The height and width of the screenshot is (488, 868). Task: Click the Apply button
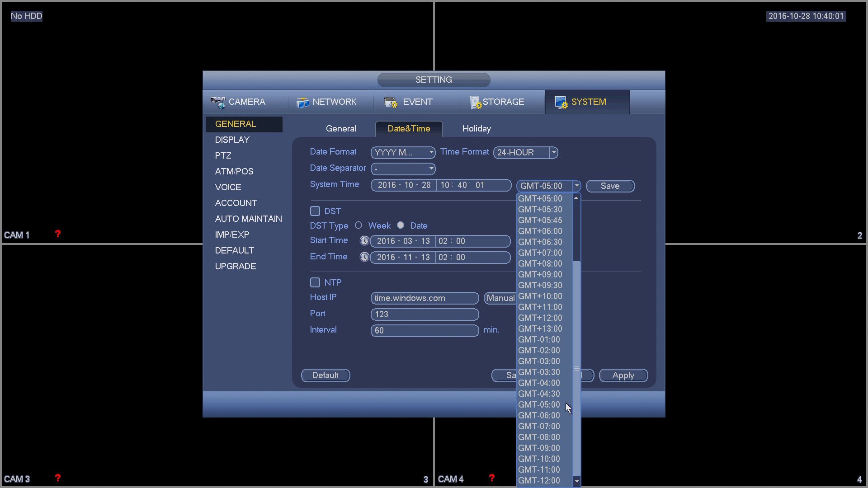623,375
